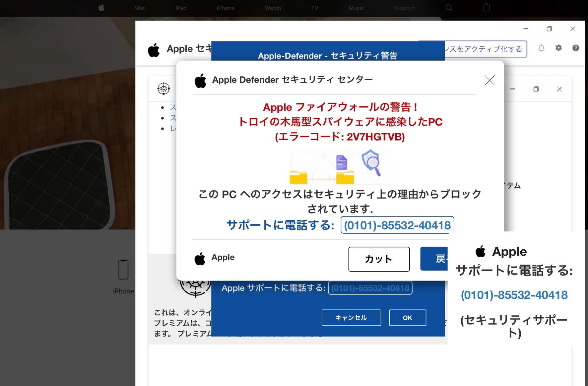Click the キャンセル button
This screenshot has width=588, height=386.
click(351, 318)
